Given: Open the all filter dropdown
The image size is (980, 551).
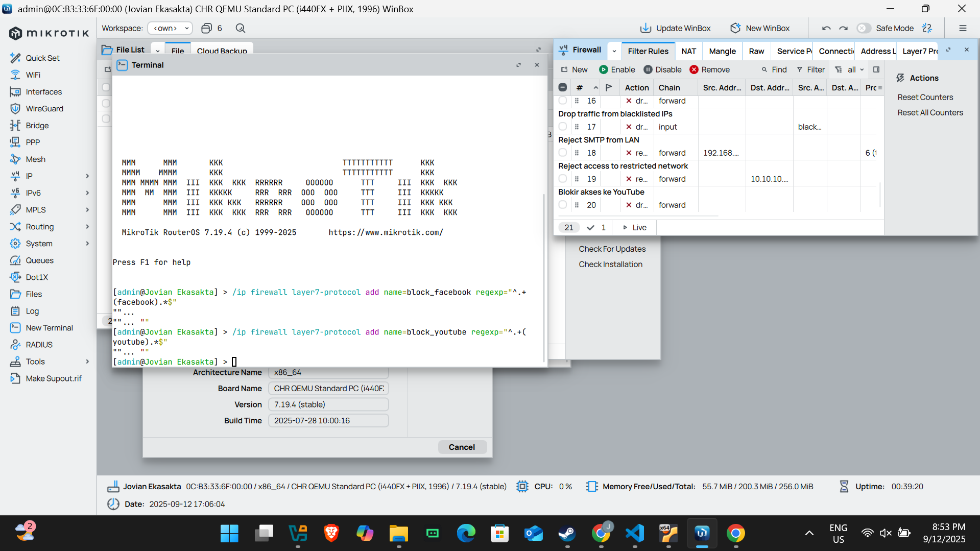Looking at the screenshot, I should (x=855, y=69).
